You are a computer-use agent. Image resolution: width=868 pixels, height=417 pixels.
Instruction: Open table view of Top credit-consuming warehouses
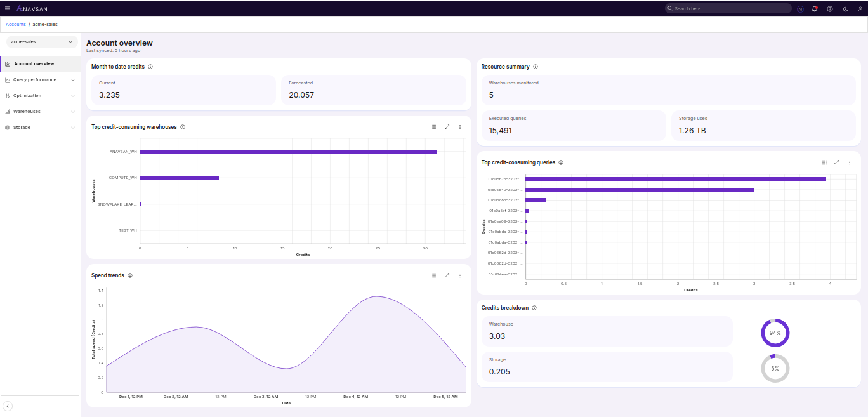point(434,126)
